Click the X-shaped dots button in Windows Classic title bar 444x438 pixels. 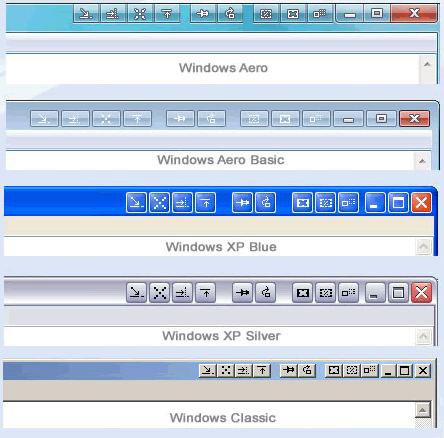226,370
